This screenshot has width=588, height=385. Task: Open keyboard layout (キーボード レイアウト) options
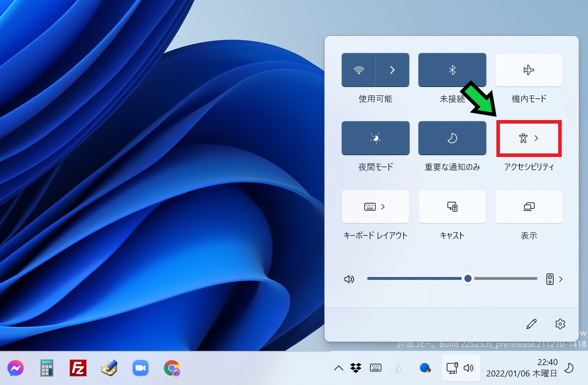point(375,207)
